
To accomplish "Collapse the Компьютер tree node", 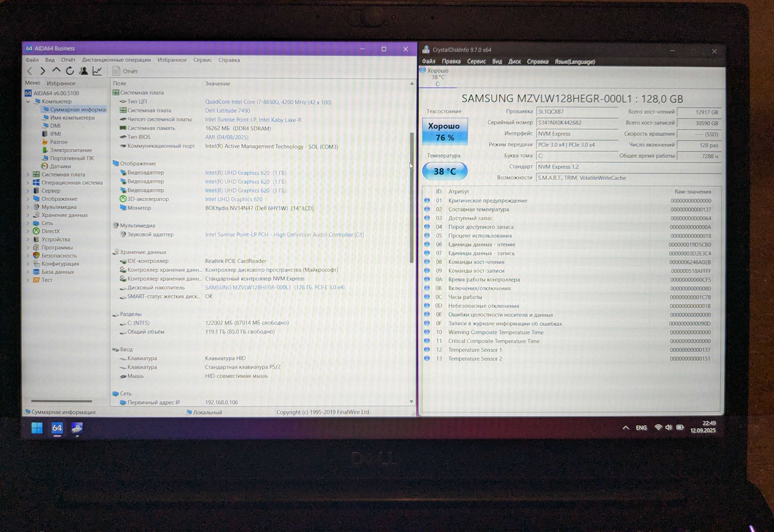I will (28, 101).
